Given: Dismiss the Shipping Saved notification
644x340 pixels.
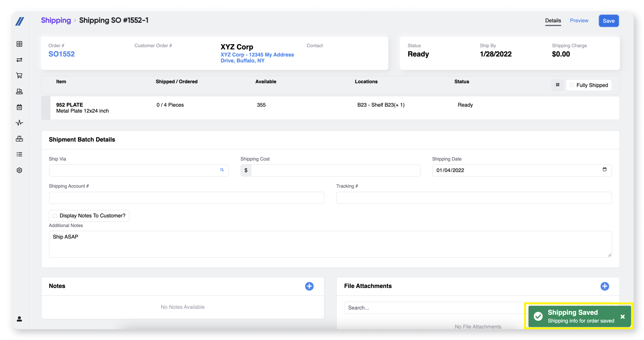Looking at the screenshot, I should pos(622,317).
